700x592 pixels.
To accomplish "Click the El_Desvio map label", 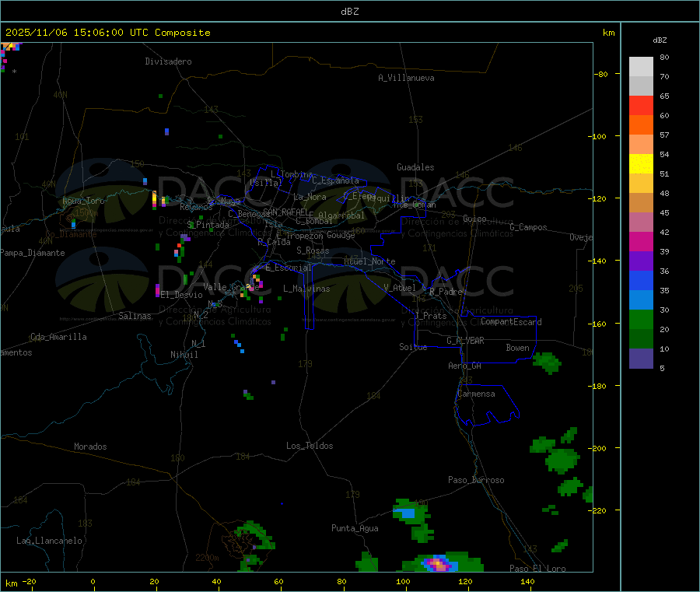I will pyautogui.click(x=181, y=295).
